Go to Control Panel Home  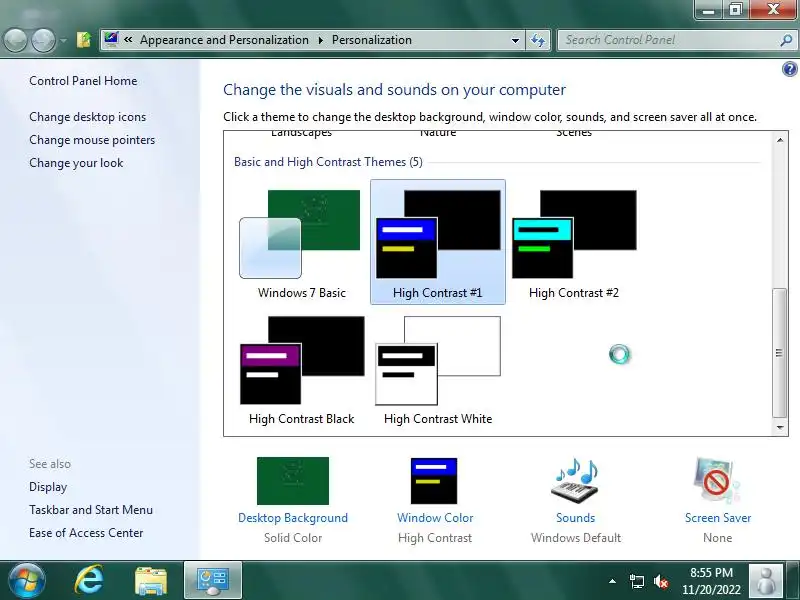[83, 81]
